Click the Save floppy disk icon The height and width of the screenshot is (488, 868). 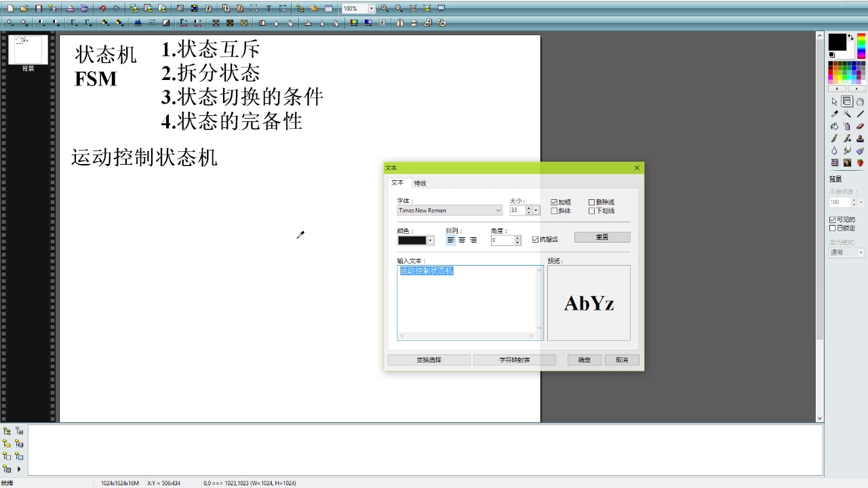(x=39, y=8)
